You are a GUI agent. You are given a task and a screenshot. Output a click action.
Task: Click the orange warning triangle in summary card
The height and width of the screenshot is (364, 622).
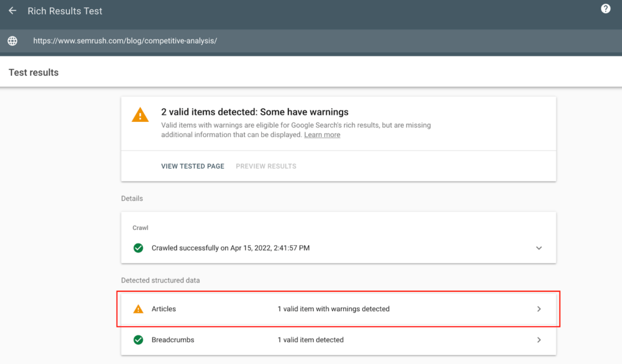(x=140, y=115)
